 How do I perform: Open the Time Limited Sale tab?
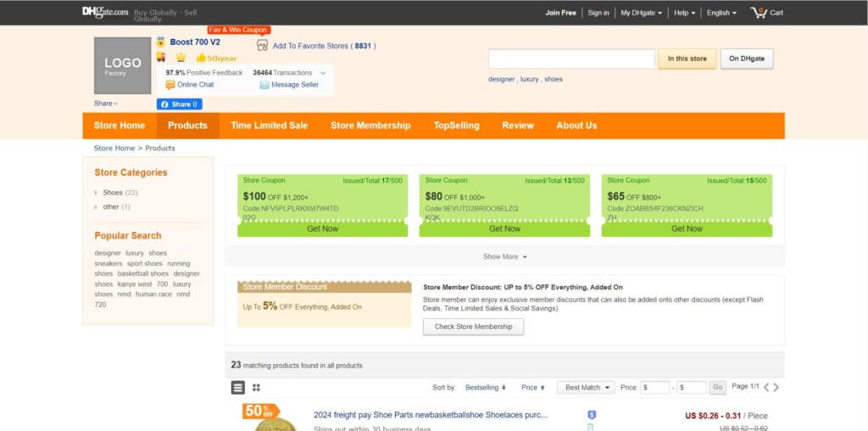pos(269,126)
